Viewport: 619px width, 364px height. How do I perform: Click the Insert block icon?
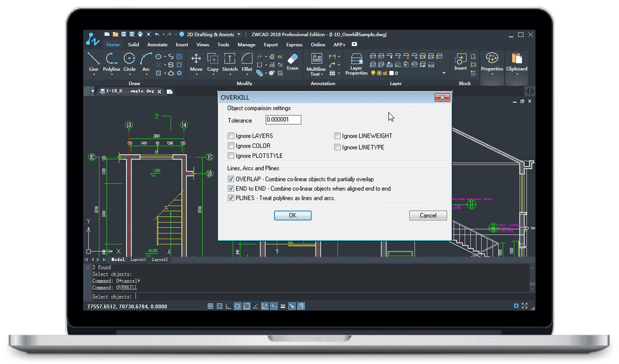(461, 62)
